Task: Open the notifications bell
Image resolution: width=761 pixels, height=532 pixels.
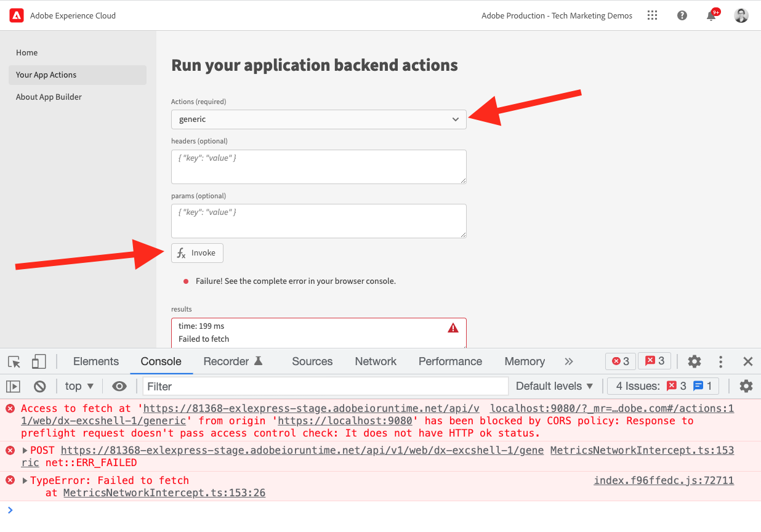Action: [711, 15]
